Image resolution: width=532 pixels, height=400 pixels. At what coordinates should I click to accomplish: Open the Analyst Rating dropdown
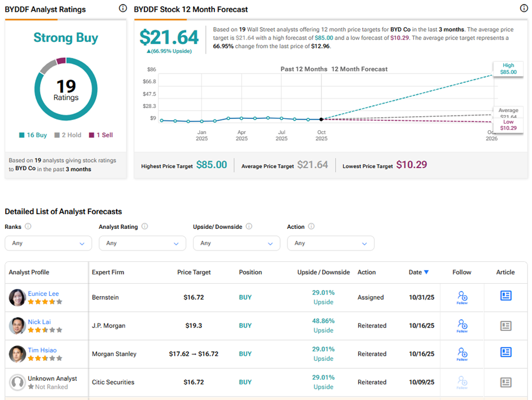tap(142, 243)
